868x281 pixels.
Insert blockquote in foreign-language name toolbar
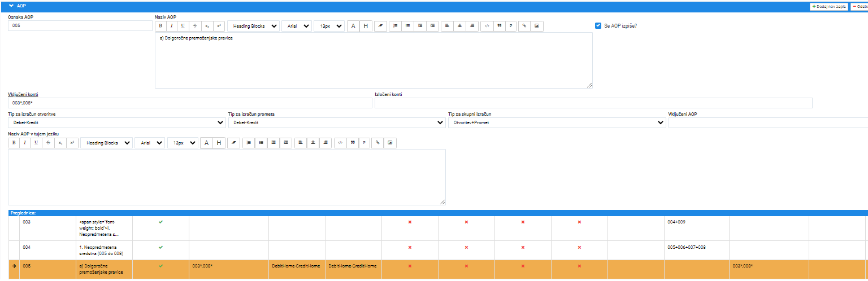(352, 143)
